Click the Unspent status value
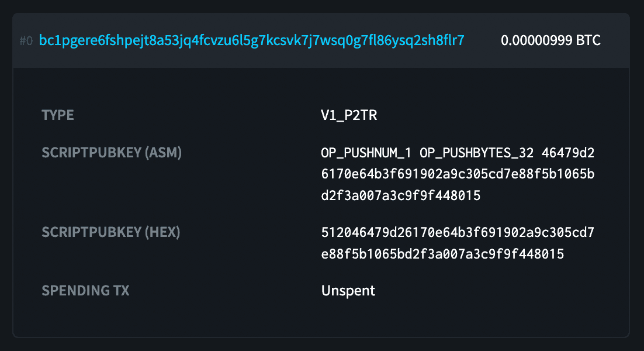The height and width of the screenshot is (351, 644). [348, 291]
